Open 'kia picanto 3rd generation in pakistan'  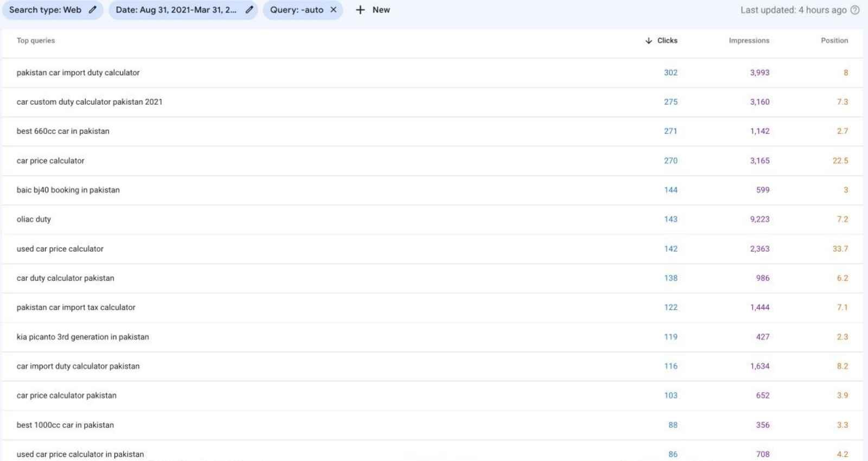click(82, 337)
